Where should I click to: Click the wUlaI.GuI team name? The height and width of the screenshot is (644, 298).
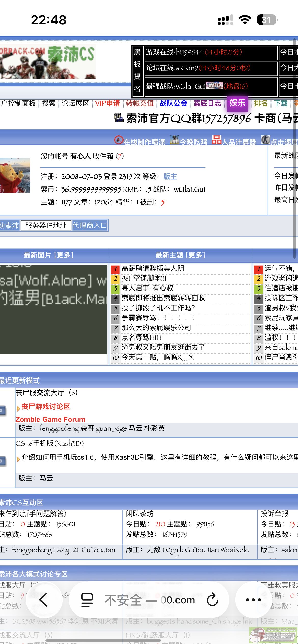(x=189, y=189)
